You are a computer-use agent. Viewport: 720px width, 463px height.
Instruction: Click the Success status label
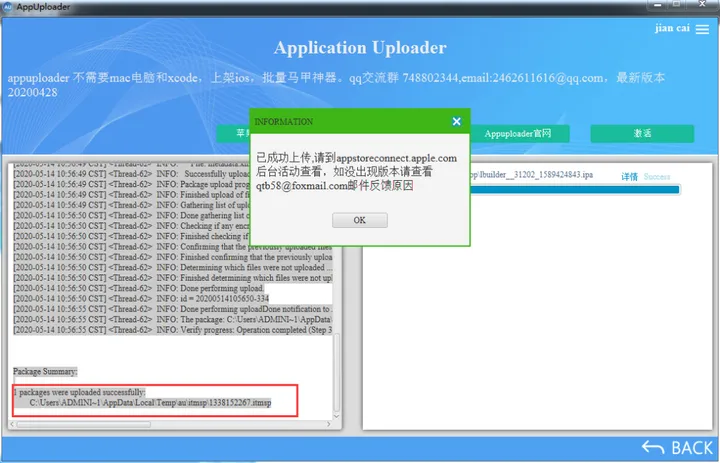click(x=657, y=176)
